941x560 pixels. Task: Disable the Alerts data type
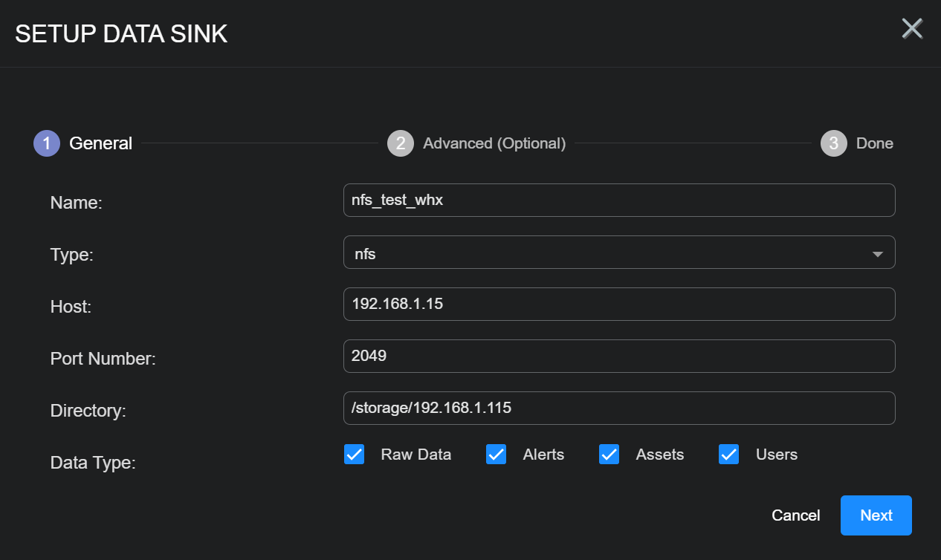tap(496, 454)
